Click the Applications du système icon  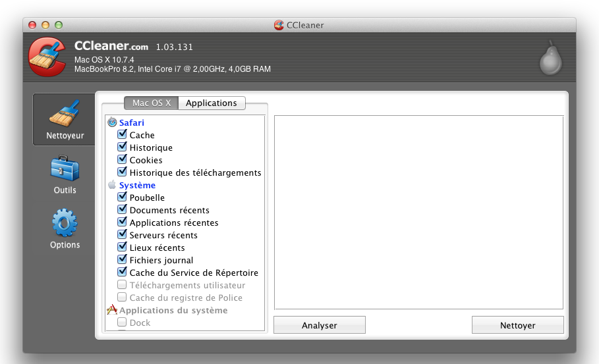point(112,310)
